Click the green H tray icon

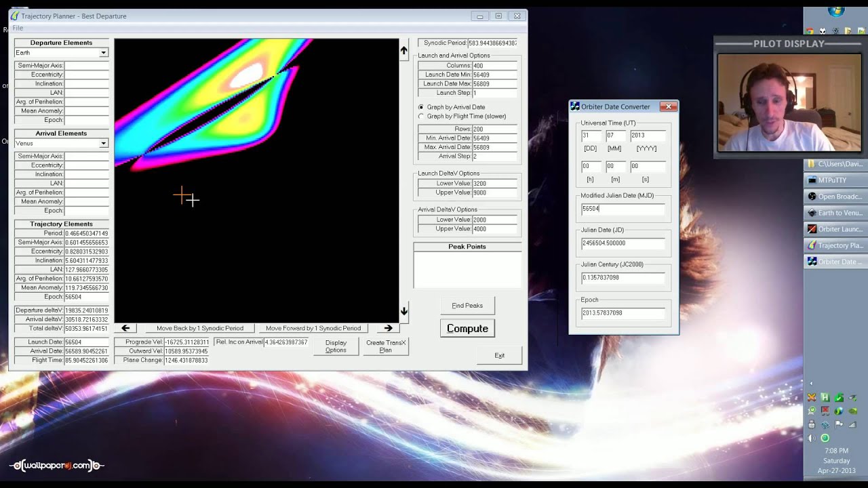click(825, 398)
